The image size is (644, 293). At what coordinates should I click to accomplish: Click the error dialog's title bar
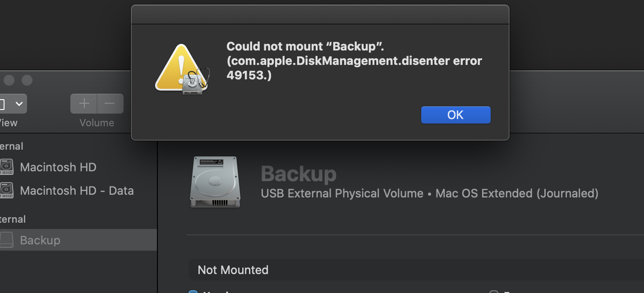pyautogui.click(x=320, y=14)
